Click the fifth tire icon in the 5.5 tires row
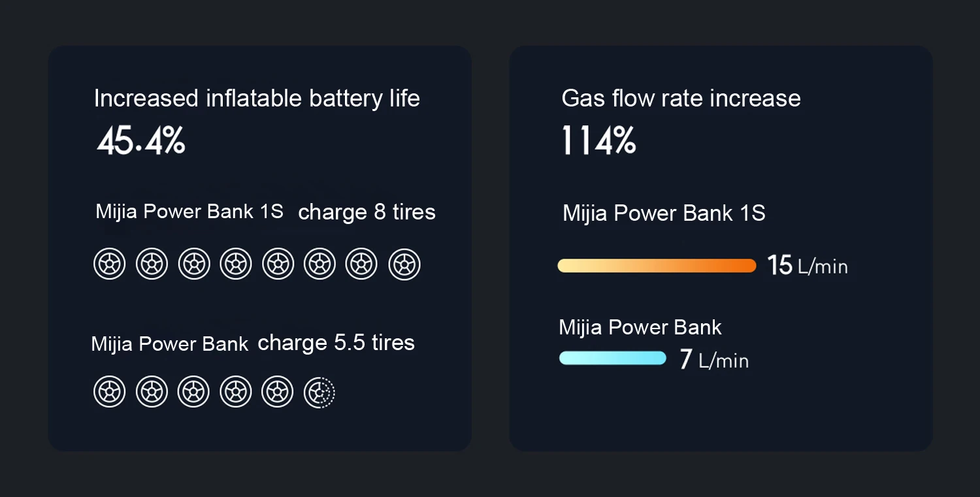 tap(278, 393)
